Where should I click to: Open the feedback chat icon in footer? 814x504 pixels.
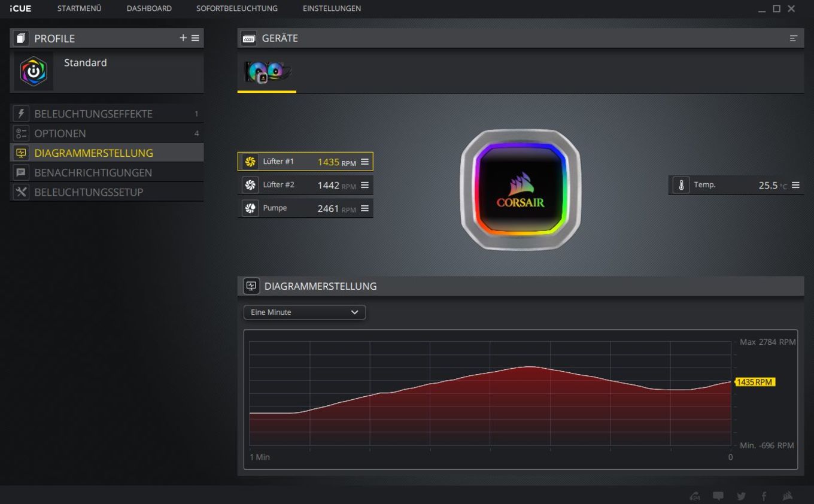(718, 496)
